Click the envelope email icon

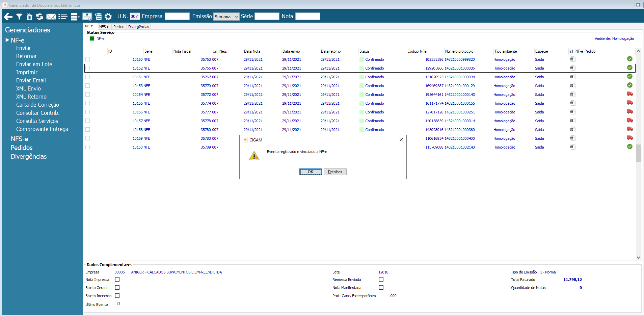point(51,17)
